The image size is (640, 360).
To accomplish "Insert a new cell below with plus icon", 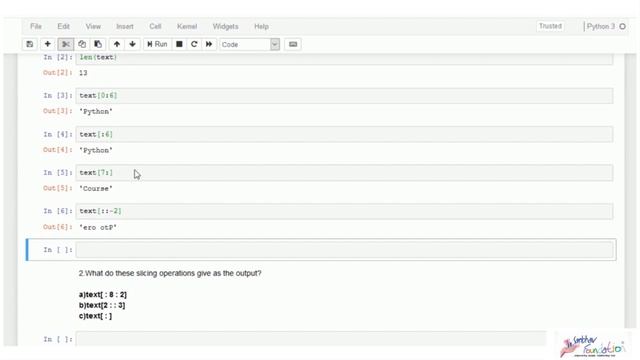I will 47,44.
